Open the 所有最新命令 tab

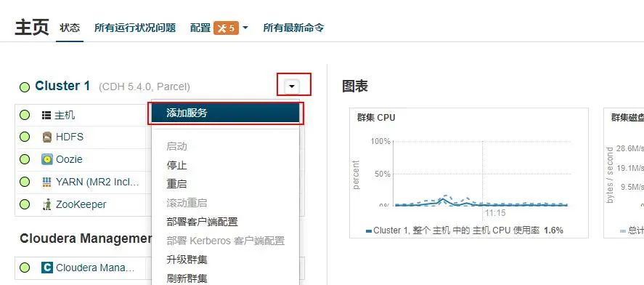(293, 28)
